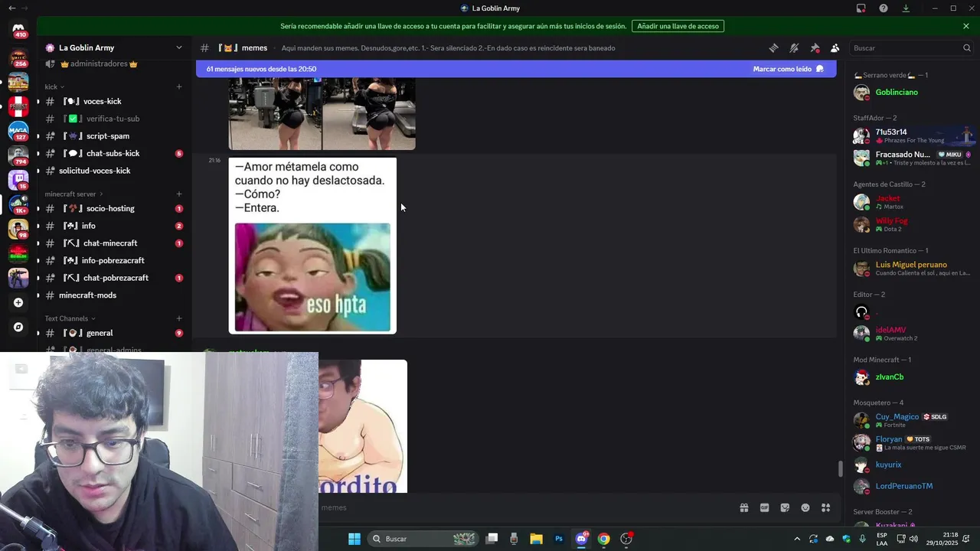Open the Threads panel in channel header
Screen dimensions: 980x551
(x=774, y=47)
